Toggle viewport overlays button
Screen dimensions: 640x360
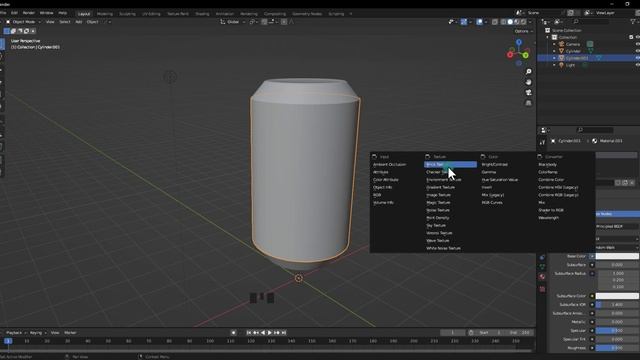point(480,22)
